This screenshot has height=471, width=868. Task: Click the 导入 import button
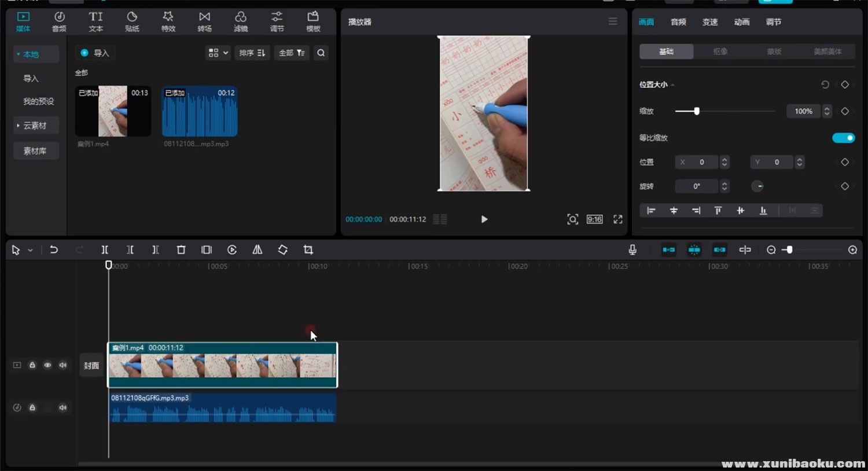click(95, 53)
